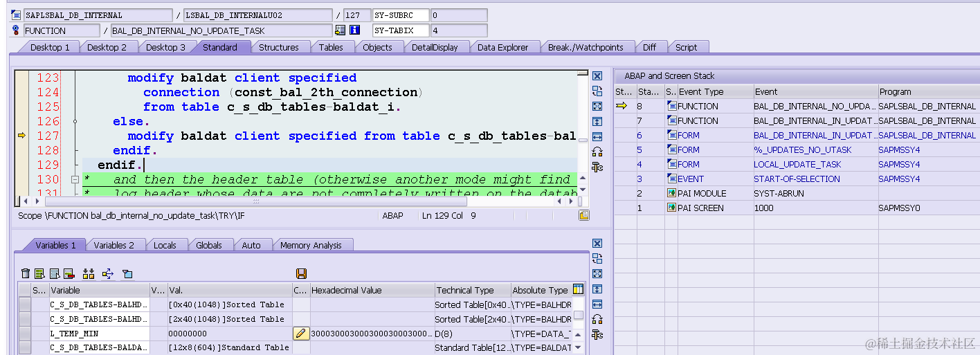Click the Hexadecimal Value column header
The width and height of the screenshot is (980, 355).
tap(372, 290)
